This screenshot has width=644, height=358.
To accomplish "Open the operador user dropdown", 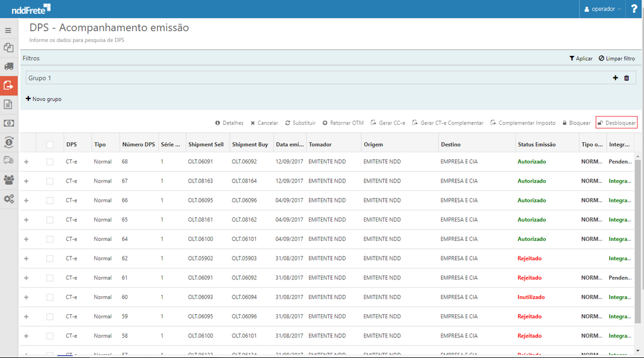I will (x=603, y=9).
